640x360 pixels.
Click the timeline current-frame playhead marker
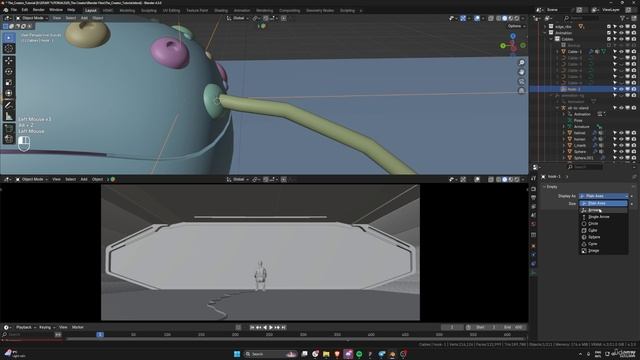(x=100, y=335)
